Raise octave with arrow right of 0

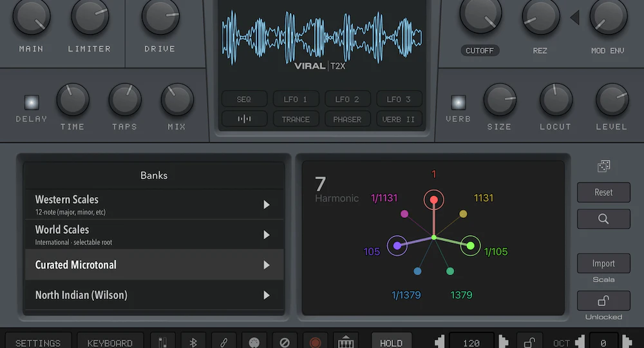pyautogui.click(x=627, y=342)
